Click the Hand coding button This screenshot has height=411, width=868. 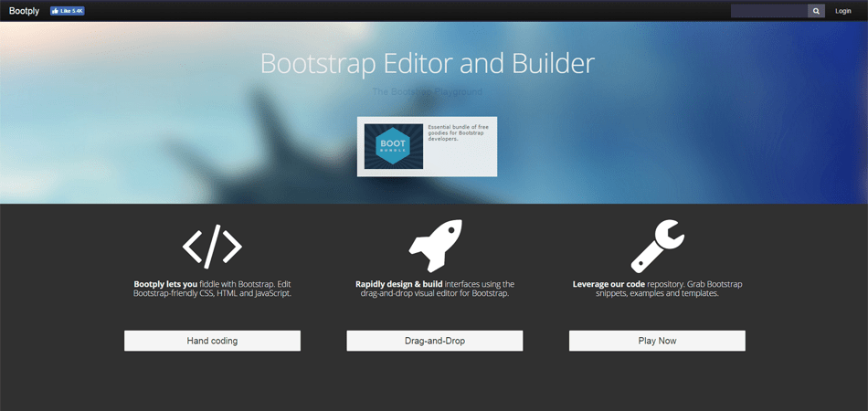pyautogui.click(x=213, y=341)
